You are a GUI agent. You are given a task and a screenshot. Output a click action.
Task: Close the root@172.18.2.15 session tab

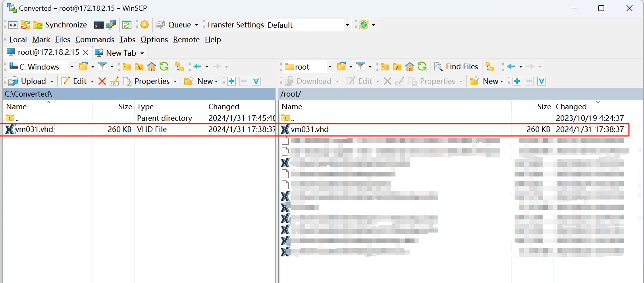85,52
